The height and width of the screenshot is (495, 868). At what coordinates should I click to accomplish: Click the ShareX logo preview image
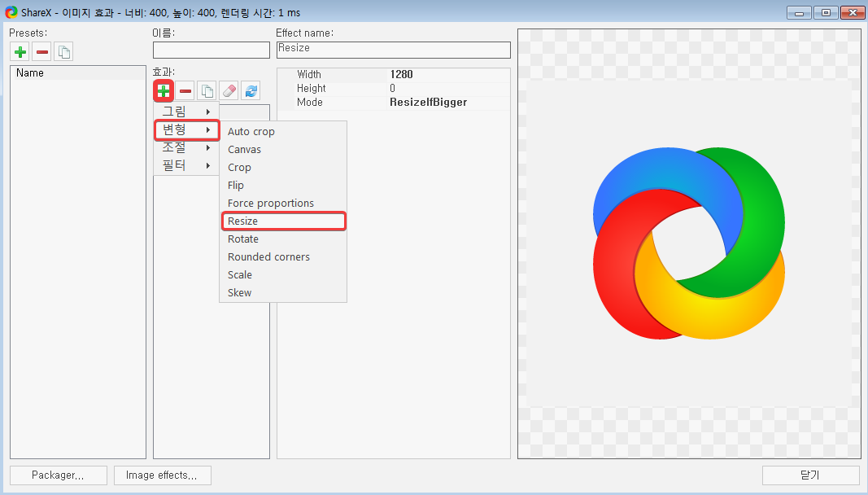pos(689,243)
